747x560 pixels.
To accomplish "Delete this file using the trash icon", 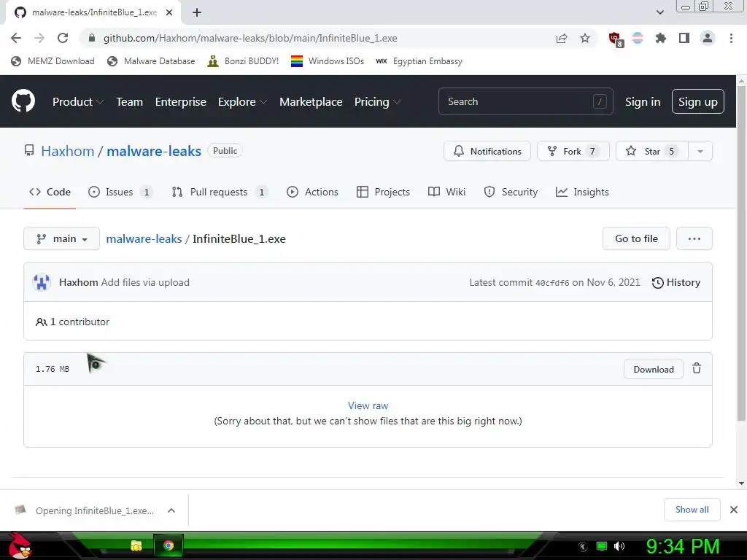I will pyautogui.click(x=697, y=368).
